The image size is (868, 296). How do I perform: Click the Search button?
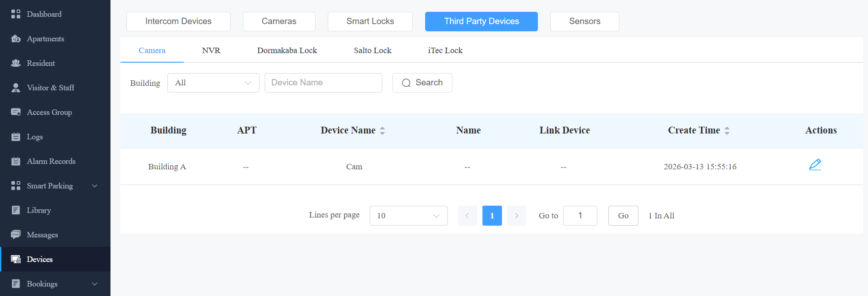(422, 83)
